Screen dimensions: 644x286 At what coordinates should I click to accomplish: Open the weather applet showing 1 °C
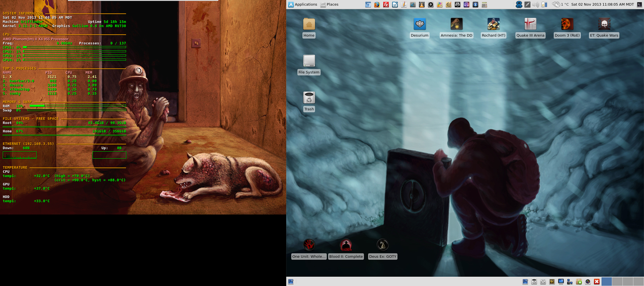(x=560, y=5)
